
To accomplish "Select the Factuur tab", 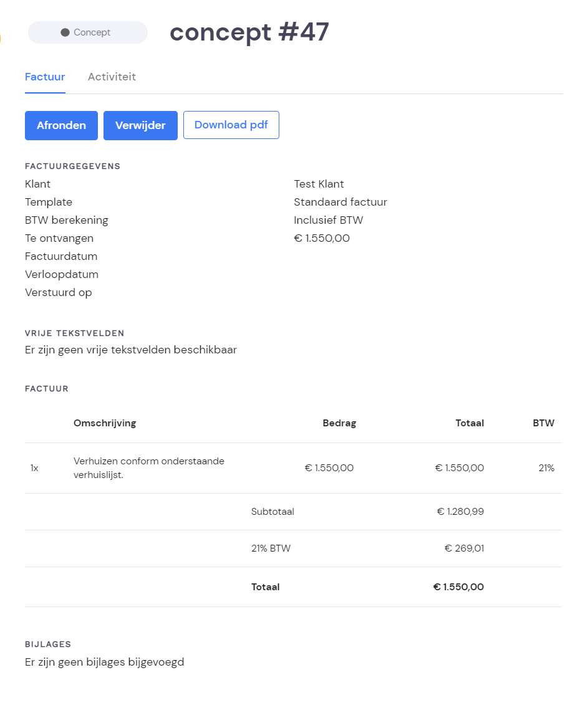I will 45,77.
